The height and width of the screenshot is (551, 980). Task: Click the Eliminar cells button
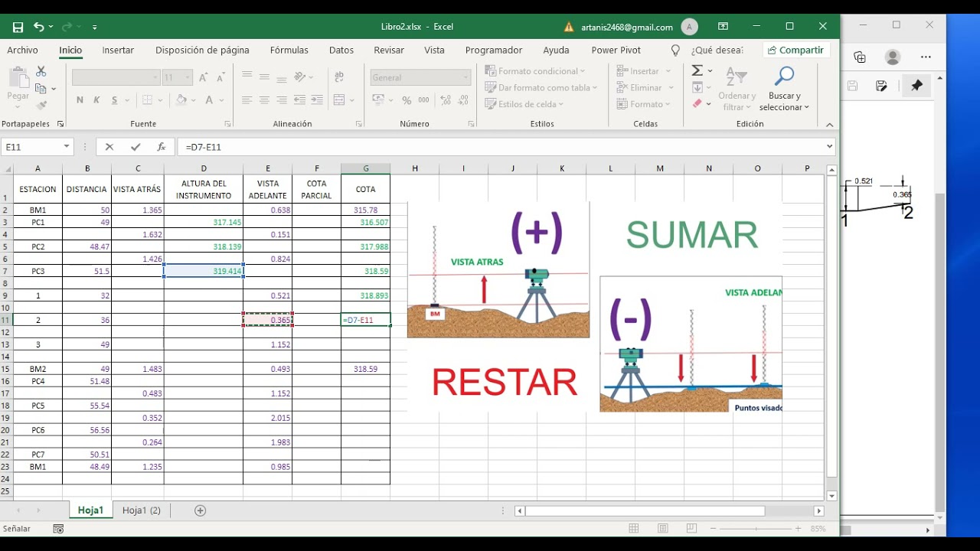pyautogui.click(x=645, y=88)
